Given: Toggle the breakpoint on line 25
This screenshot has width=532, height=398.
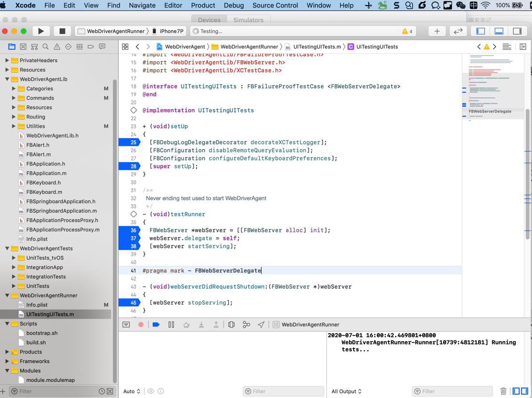Looking at the screenshot, I should click(x=129, y=143).
